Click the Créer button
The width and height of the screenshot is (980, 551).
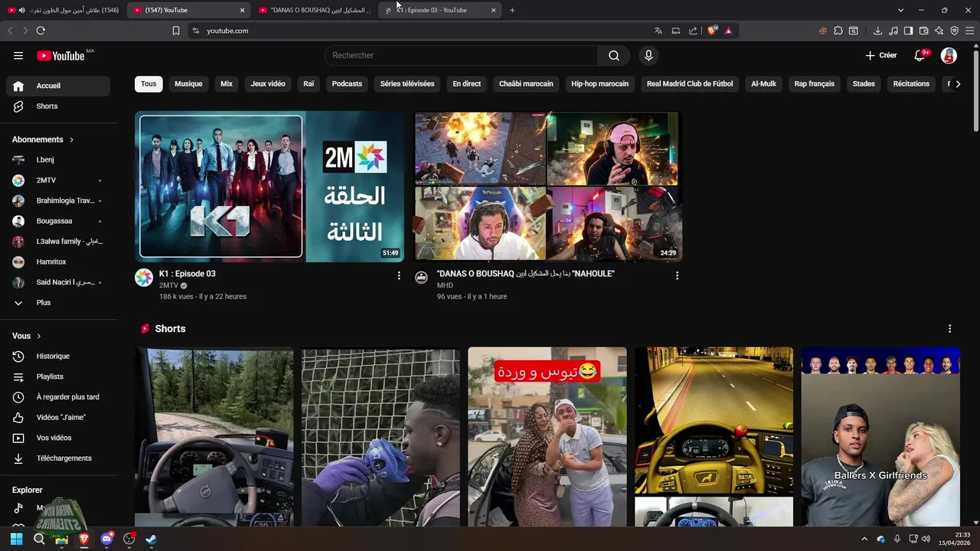coord(881,55)
